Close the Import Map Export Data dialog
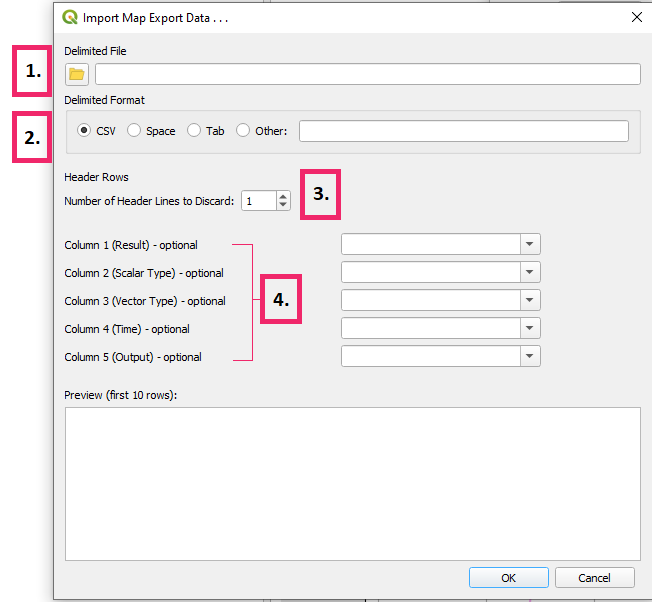The image size is (652, 602). (636, 17)
